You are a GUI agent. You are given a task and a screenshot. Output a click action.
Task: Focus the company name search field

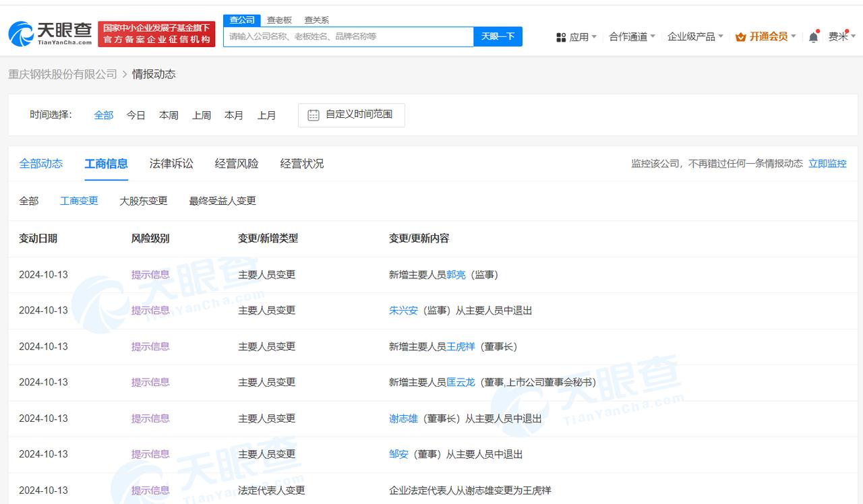[x=349, y=36]
